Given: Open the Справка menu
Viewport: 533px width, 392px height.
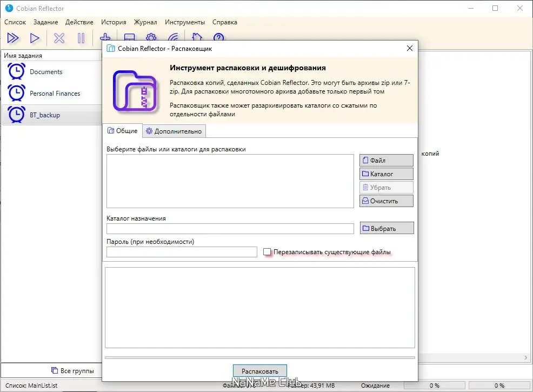Looking at the screenshot, I should point(225,22).
